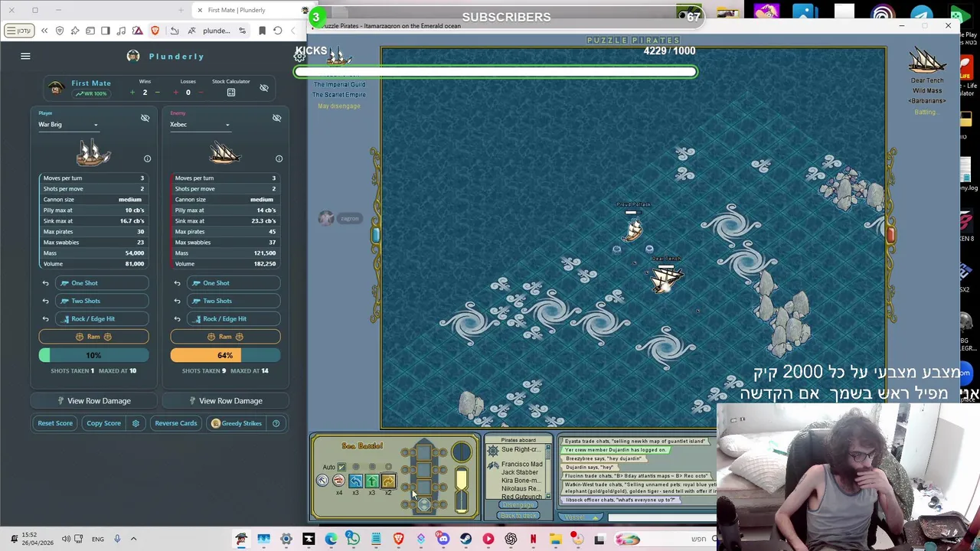The height and width of the screenshot is (551, 980).
Task: Bookmark the current Plunderly page
Action: pyautogui.click(x=262, y=31)
